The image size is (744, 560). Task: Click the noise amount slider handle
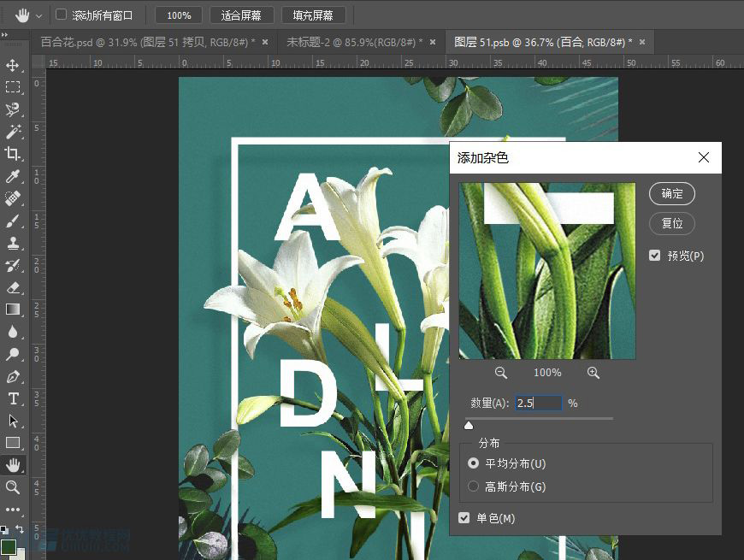469,425
